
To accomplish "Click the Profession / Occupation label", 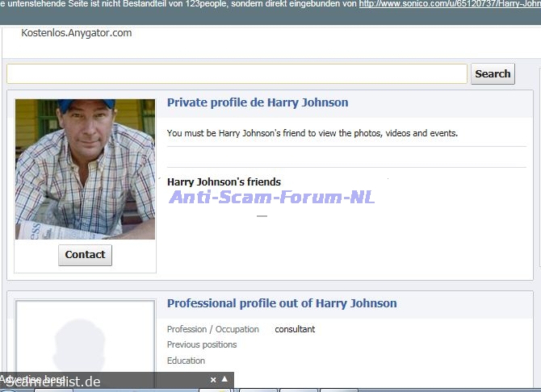I will tap(212, 329).
